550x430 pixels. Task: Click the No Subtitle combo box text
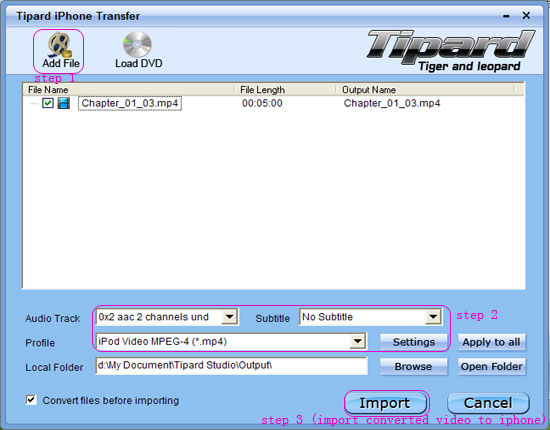327,317
